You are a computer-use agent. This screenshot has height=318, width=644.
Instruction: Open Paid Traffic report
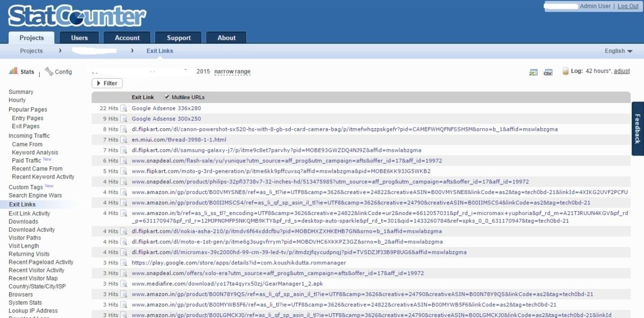click(x=26, y=160)
